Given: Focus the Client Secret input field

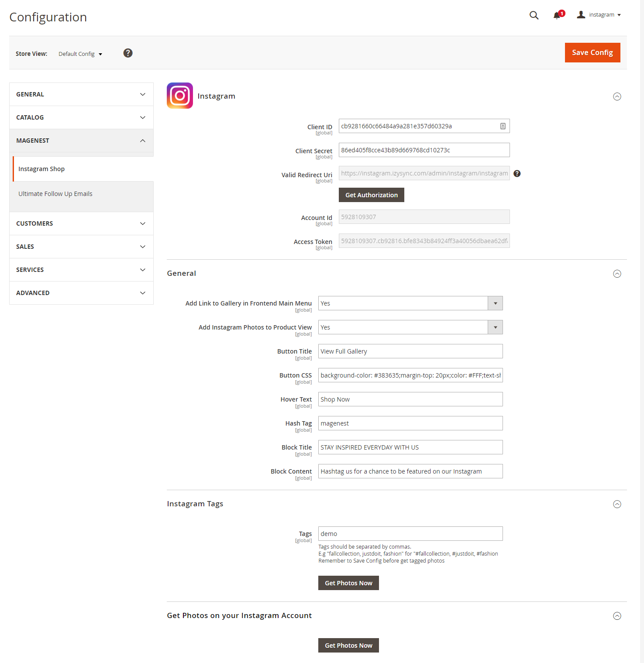Looking at the screenshot, I should (x=424, y=150).
